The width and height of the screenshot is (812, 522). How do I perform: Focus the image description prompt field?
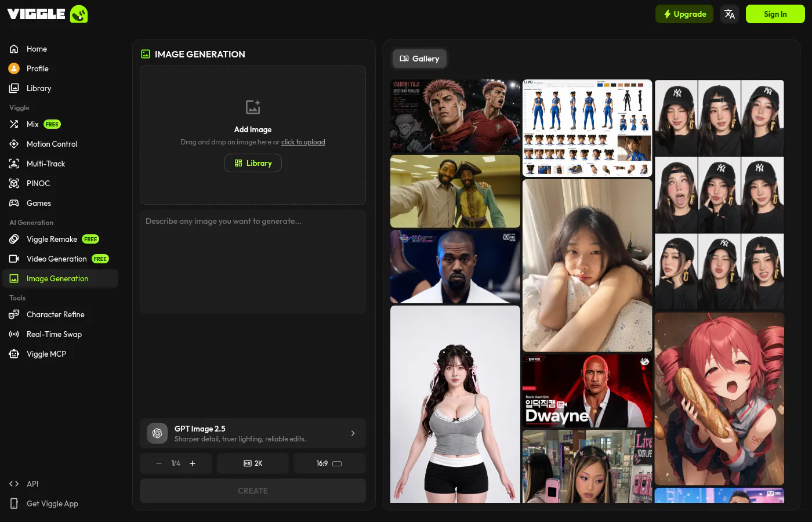[x=253, y=262]
